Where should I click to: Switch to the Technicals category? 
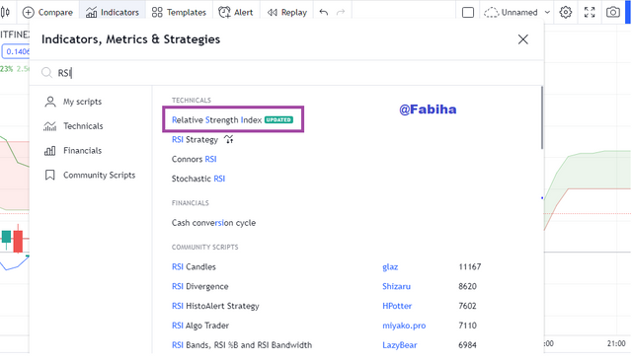73,126
